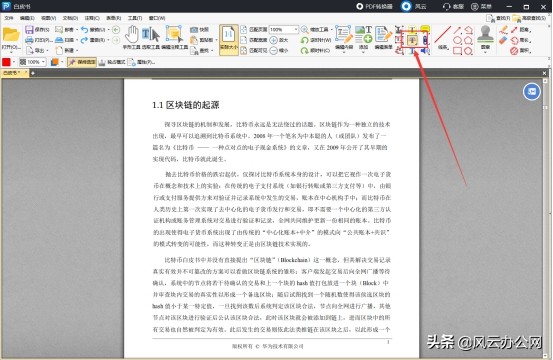553x360 pixels.
Task: Rotate counterclockwise using the 逆时针 icon
Action: coord(305,40)
